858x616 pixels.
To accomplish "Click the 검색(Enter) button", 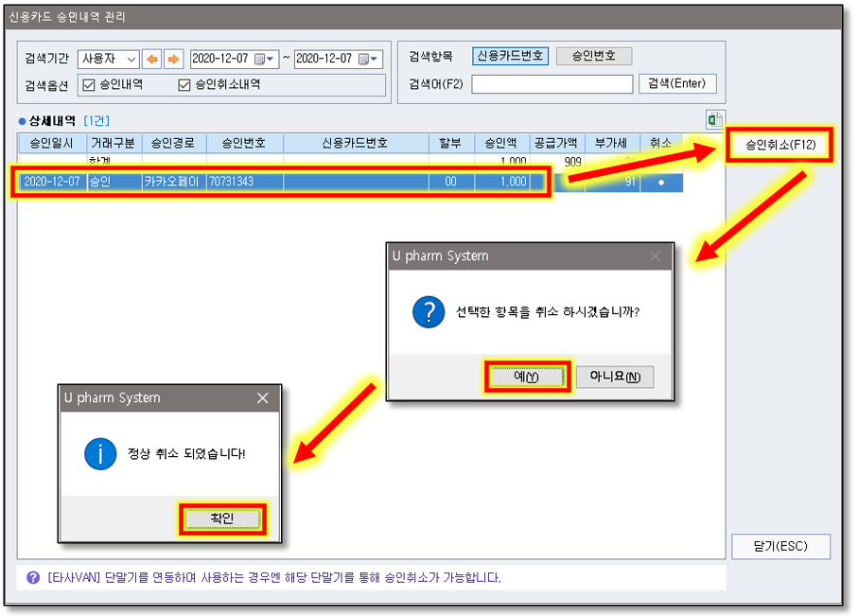I will (x=677, y=83).
